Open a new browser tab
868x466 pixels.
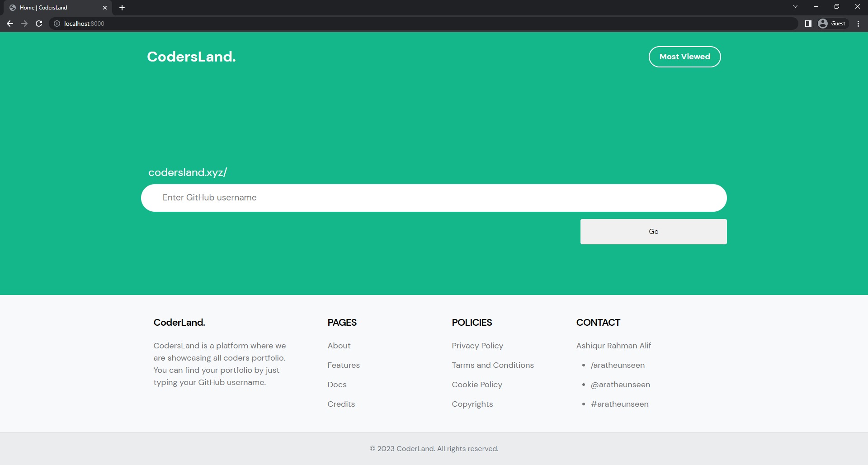(122, 8)
